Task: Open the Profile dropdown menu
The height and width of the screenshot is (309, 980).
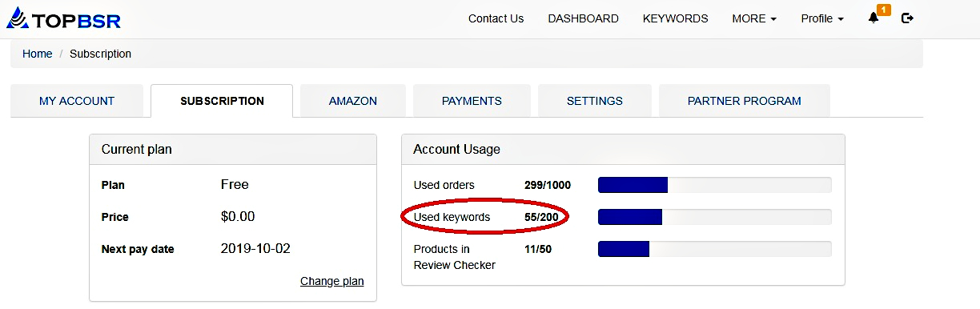Action: 822,18
